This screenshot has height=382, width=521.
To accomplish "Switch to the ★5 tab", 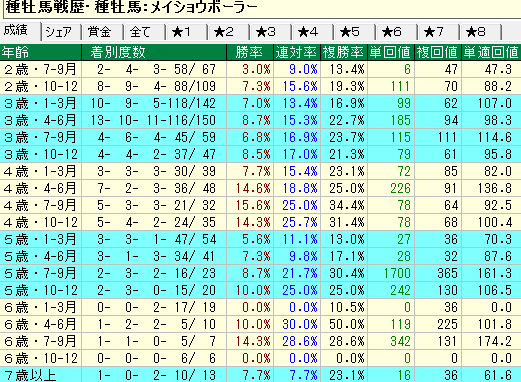I will click(354, 32).
